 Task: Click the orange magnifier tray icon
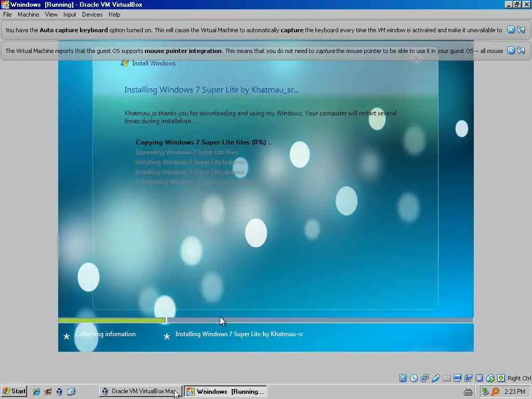(495, 392)
